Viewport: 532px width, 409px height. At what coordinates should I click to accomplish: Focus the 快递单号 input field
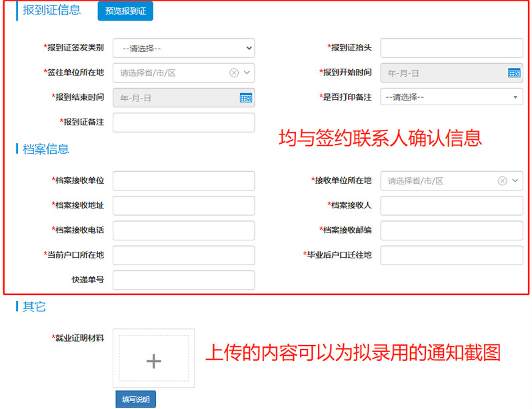(183, 280)
